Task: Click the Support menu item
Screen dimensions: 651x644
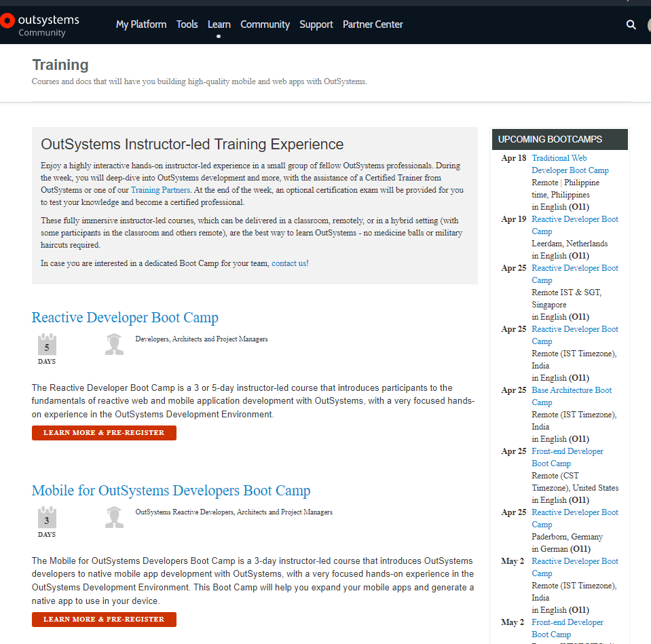Action: (x=316, y=24)
